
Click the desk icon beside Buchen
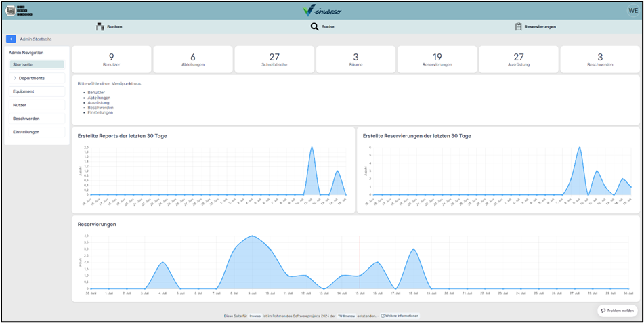point(100,27)
